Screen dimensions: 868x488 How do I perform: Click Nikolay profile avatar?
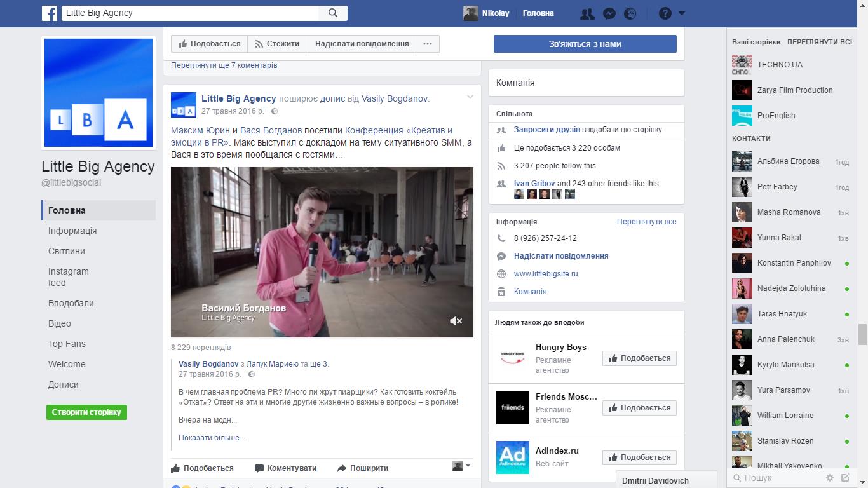(x=470, y=13)
